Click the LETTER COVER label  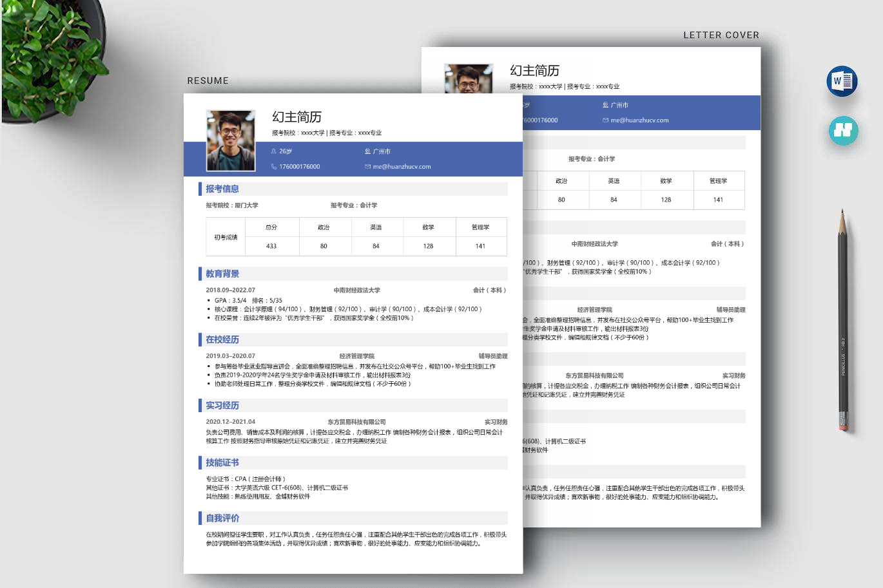coord(721,35)
